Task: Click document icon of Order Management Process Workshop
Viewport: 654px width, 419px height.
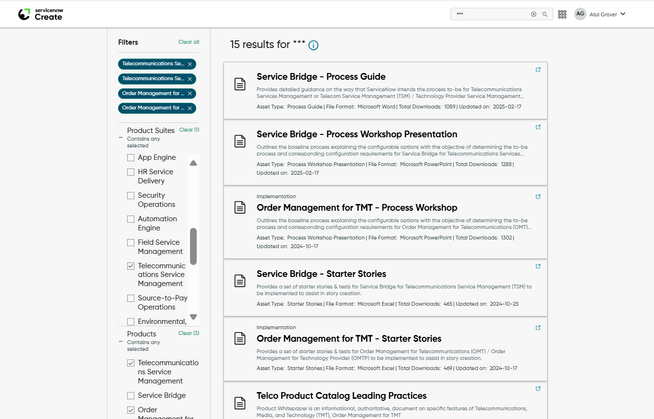Action: click(240, 207)
